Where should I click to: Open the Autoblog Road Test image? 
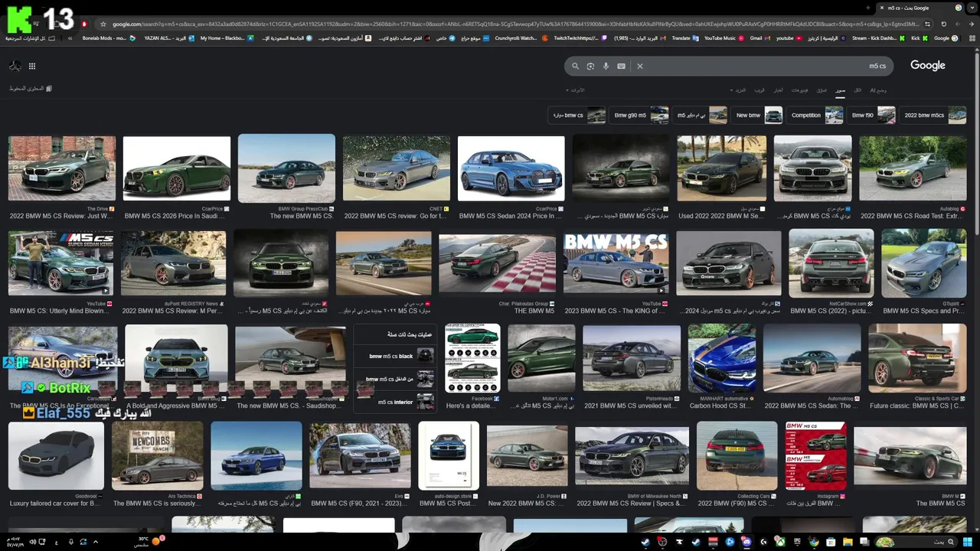[x=913, y=168]
